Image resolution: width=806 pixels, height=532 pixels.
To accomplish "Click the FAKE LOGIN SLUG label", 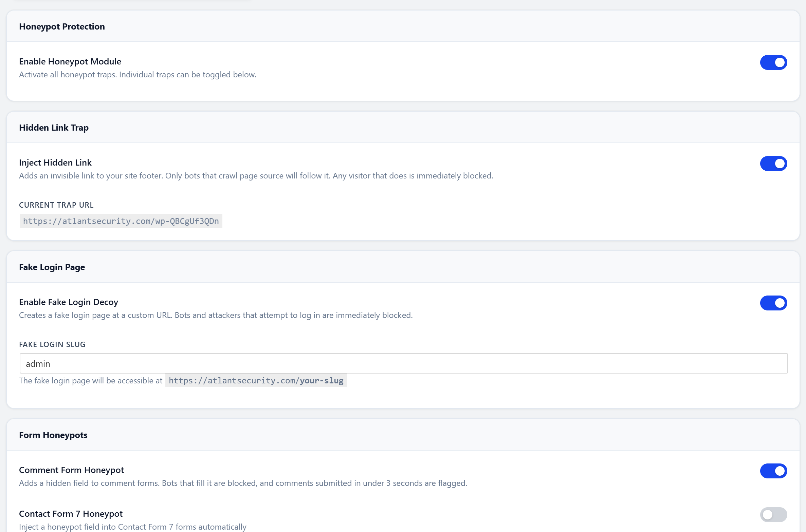I will click(52, 344).
